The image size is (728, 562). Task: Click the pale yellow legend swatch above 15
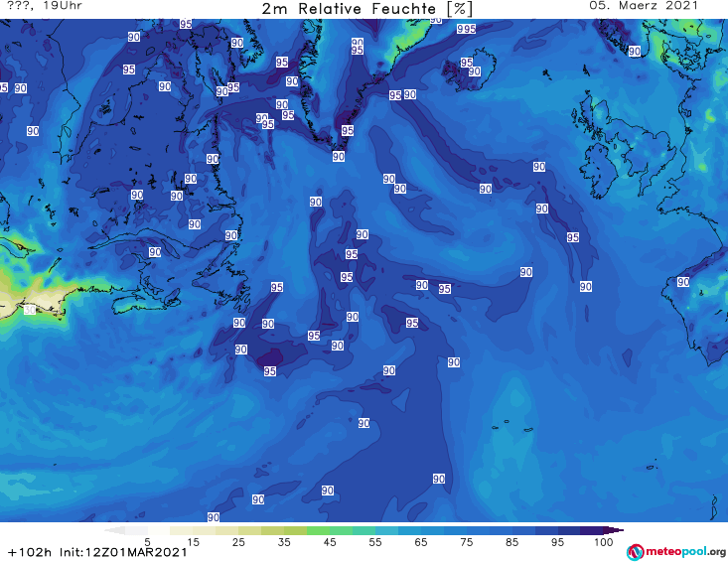click(x=182, y=530)
